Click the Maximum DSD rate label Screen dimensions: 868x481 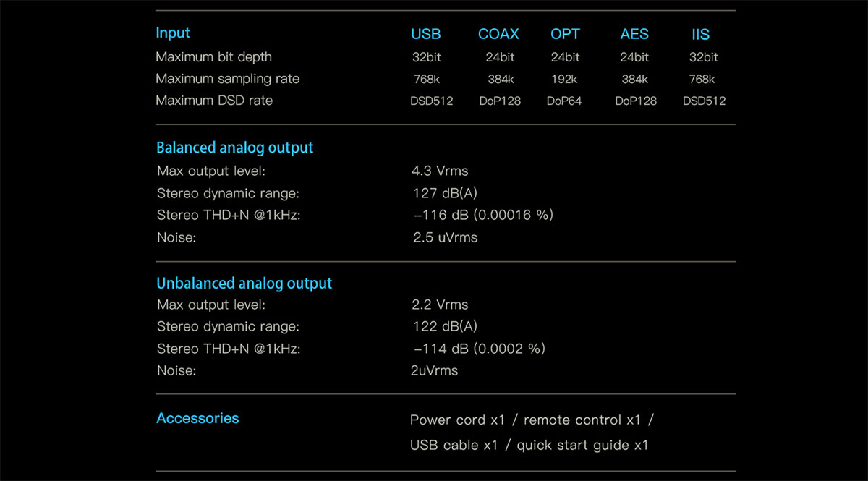214,101
